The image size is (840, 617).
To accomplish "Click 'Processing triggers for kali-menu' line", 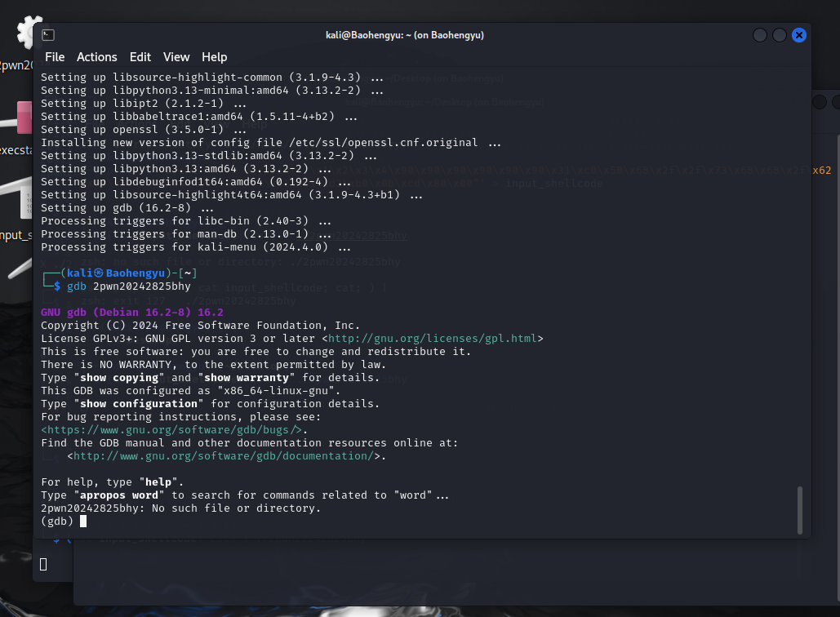I will pyautogui.click(x=196, y=247).
